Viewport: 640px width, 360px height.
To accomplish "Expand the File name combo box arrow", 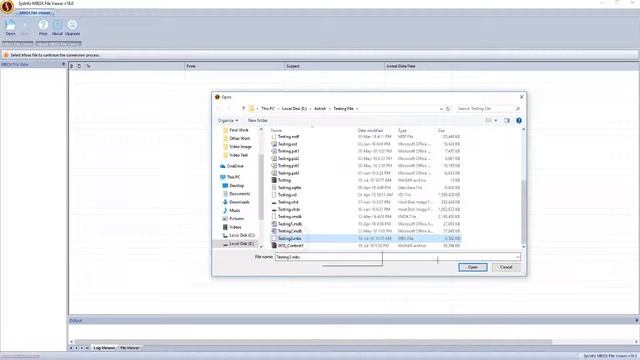I will [517, 257].
